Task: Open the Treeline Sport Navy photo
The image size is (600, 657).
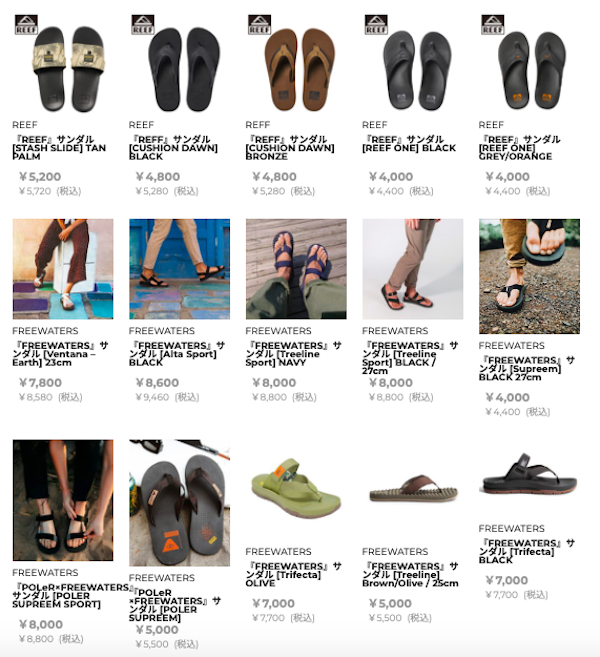Action: pyautogui.click(x=296, y=269)
